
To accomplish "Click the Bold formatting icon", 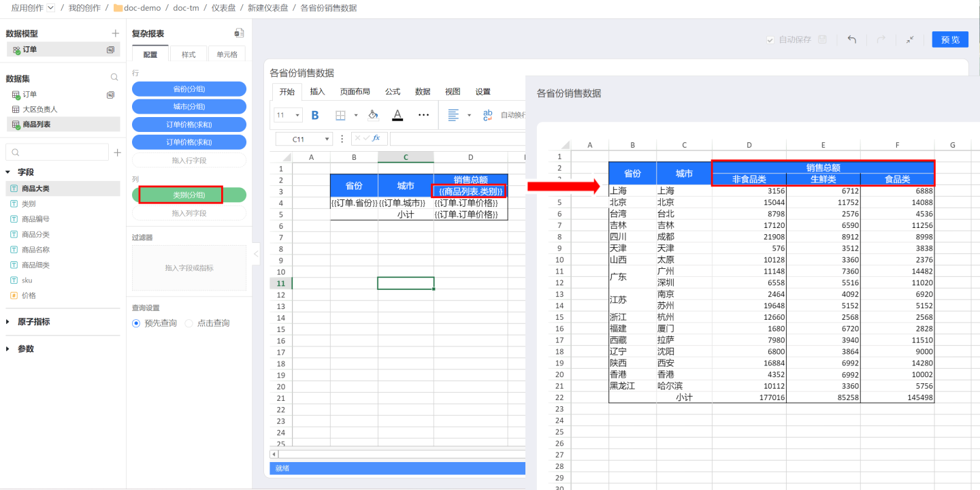I will (315, 115).
